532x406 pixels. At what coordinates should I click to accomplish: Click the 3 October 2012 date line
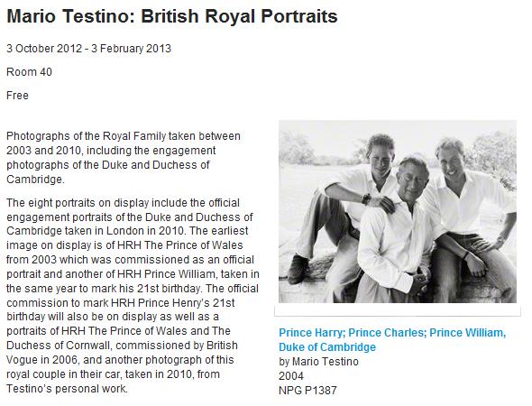click(x=88, y=49)
